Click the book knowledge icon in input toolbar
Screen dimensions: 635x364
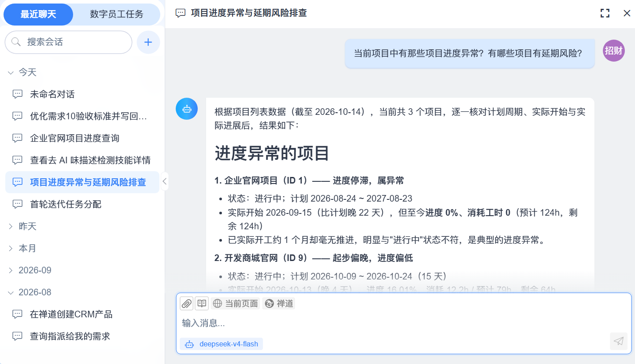(x=202, y=303)
